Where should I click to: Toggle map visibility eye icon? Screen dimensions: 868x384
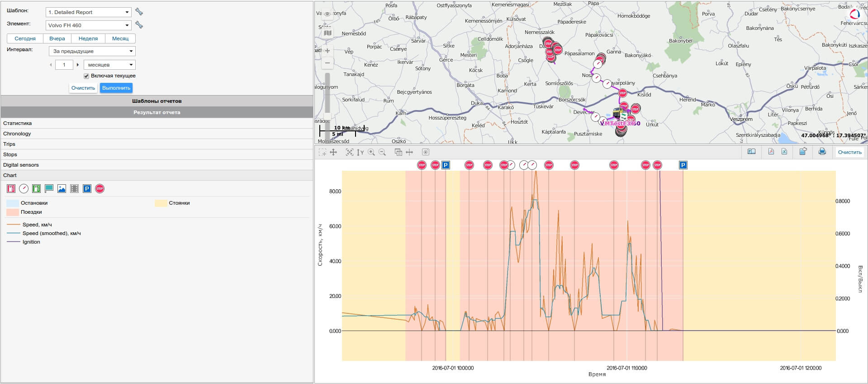(327, 14)
